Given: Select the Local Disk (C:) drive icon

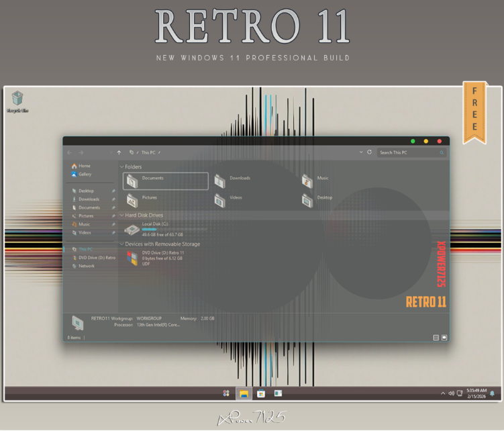Looking at the screenshot, I should (132, 230).
